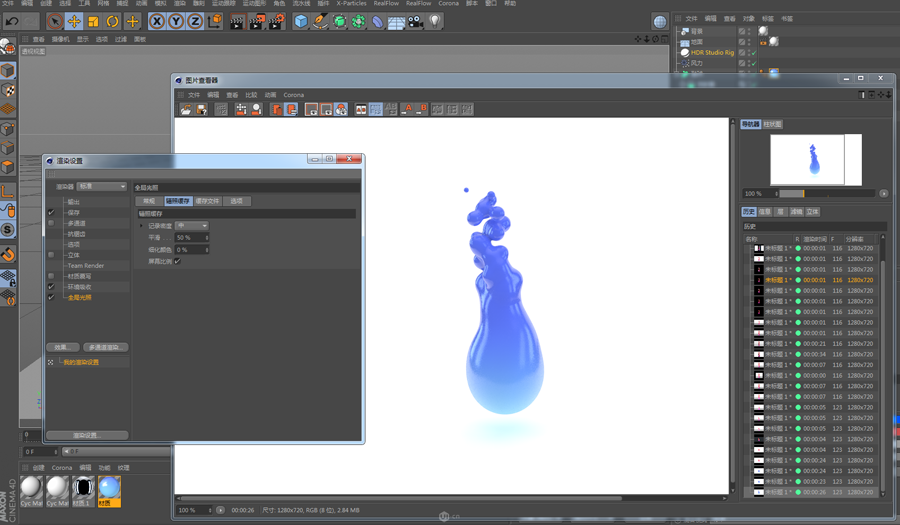Switch to 信息 tab in Picture Viewer
Image resolution: width=900 pixels, height=525 pixels.
click(x=765, y=212)
